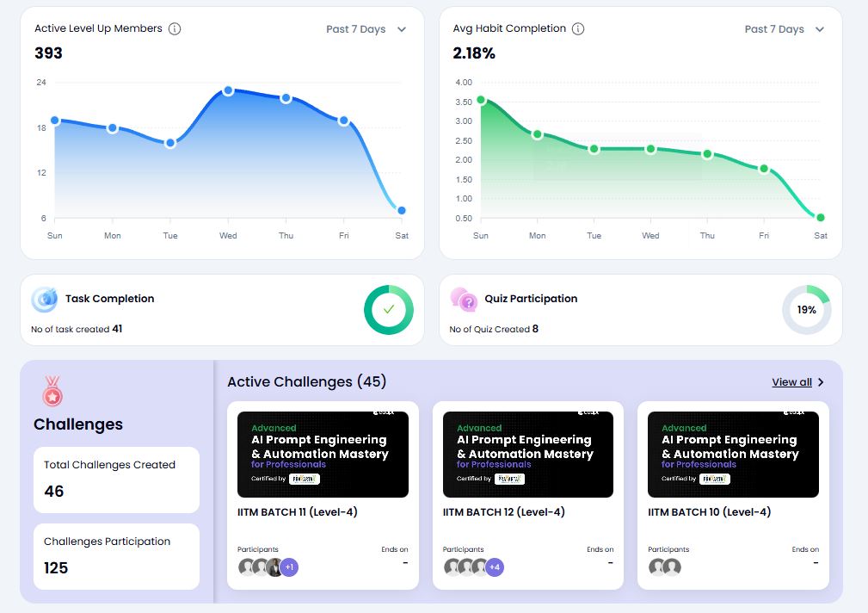Screen dimensions: 868x613
Task: Click the +1 participants badge on Batch 11
Action: [x=289, y=567]
